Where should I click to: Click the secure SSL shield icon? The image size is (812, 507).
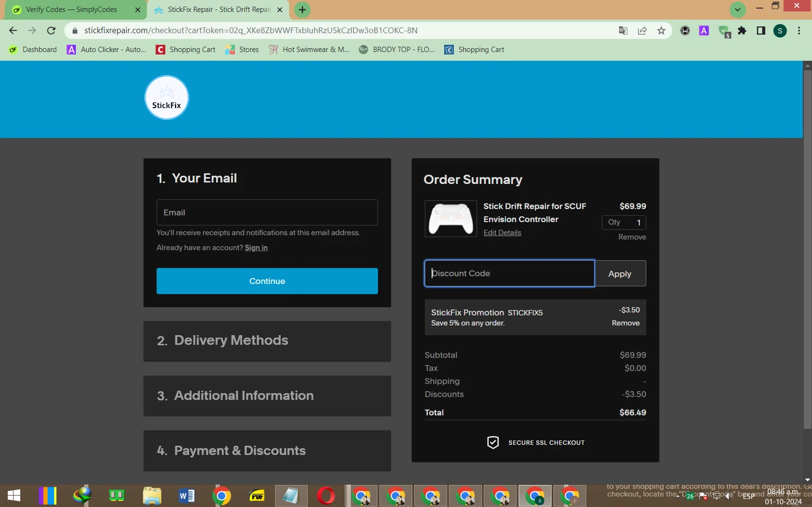click(x=493, y=443)
